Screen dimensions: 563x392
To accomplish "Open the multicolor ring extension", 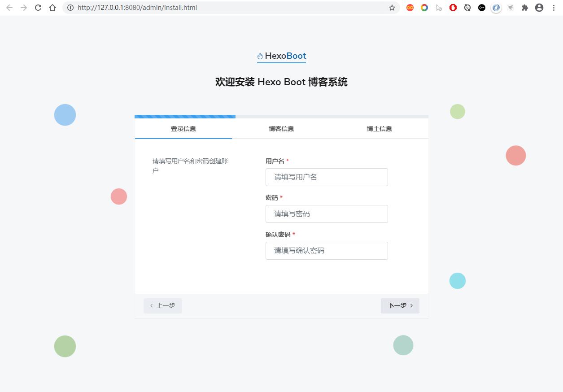I will click(x=424, y=8).
